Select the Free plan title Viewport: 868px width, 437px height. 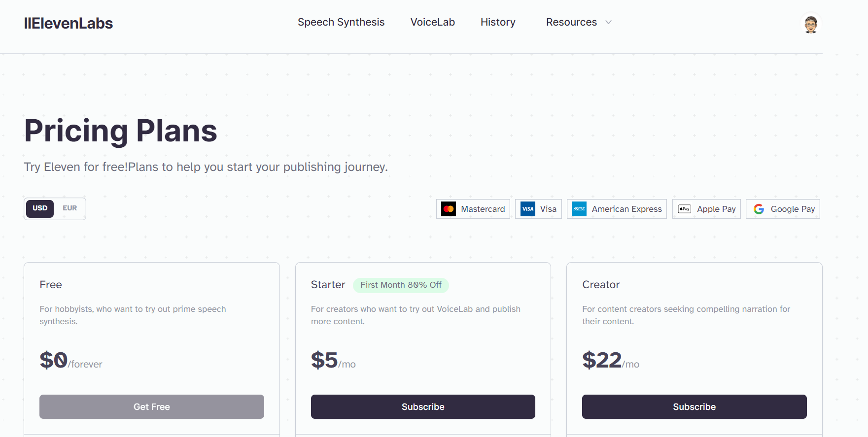[51, 285]
